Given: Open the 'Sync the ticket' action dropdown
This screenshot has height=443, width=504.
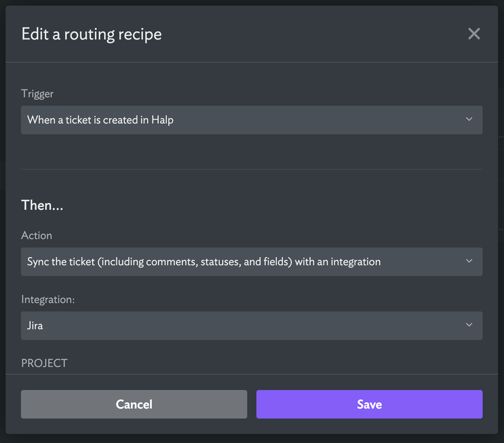Looking at the screenshot, I should [251, 261].
